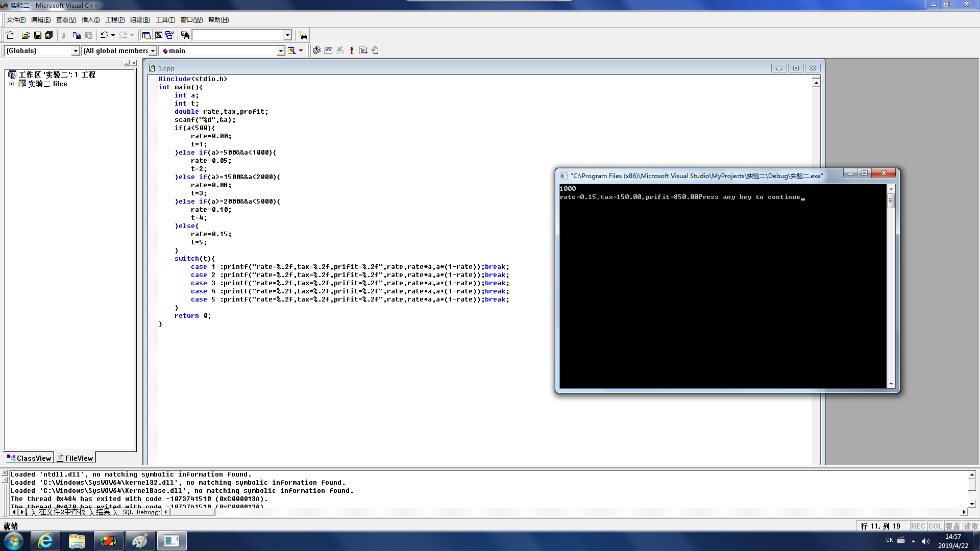Open the (Globals) class dropdown

[x=76, y=51]
